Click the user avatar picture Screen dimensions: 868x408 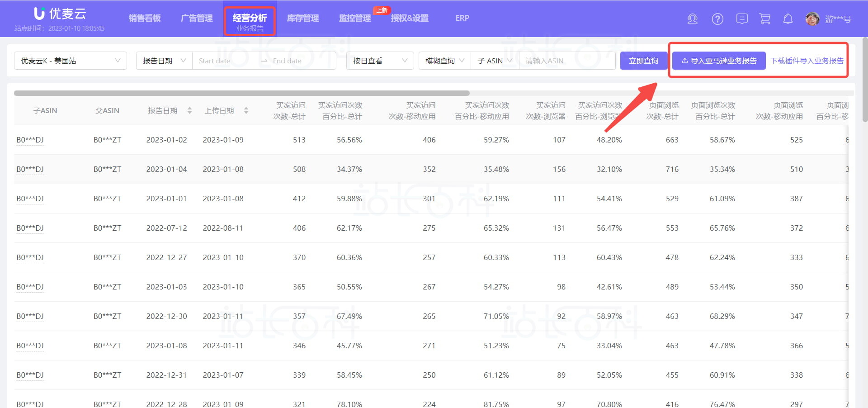coord(812,19)
